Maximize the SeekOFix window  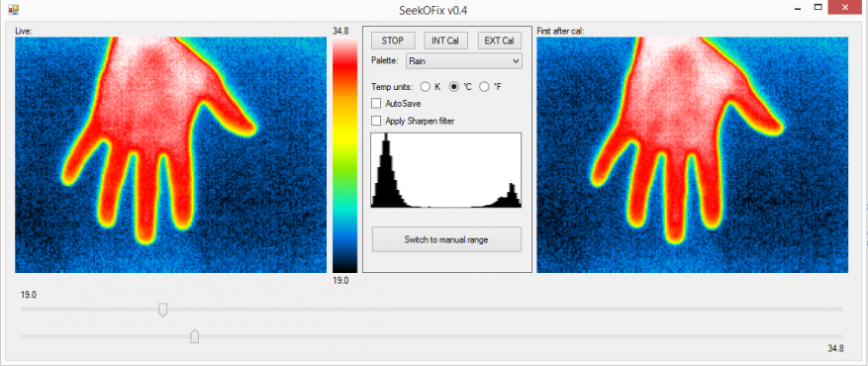pos(818,7)
